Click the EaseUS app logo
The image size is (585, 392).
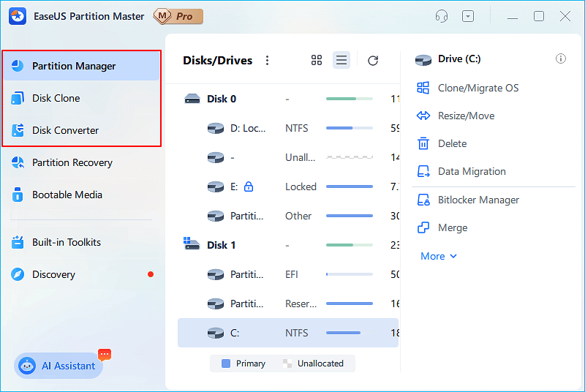[x=18, y=16]
